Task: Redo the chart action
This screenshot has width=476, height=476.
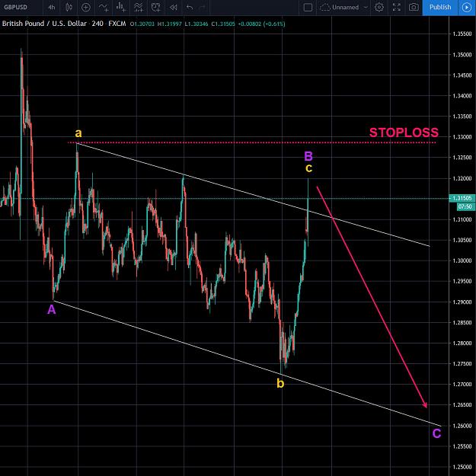Action: pyautogui.click(x=203, y=8)
